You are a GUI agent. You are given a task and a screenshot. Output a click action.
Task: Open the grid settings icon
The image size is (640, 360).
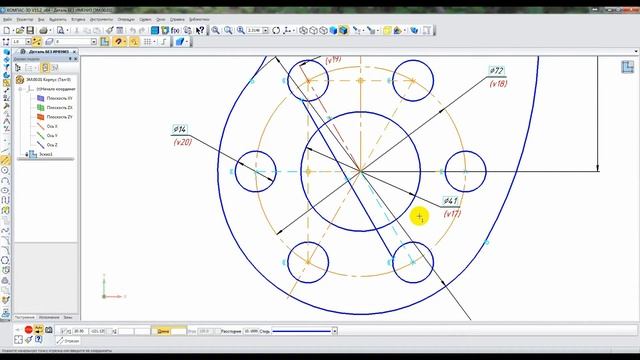coord(147,42)
